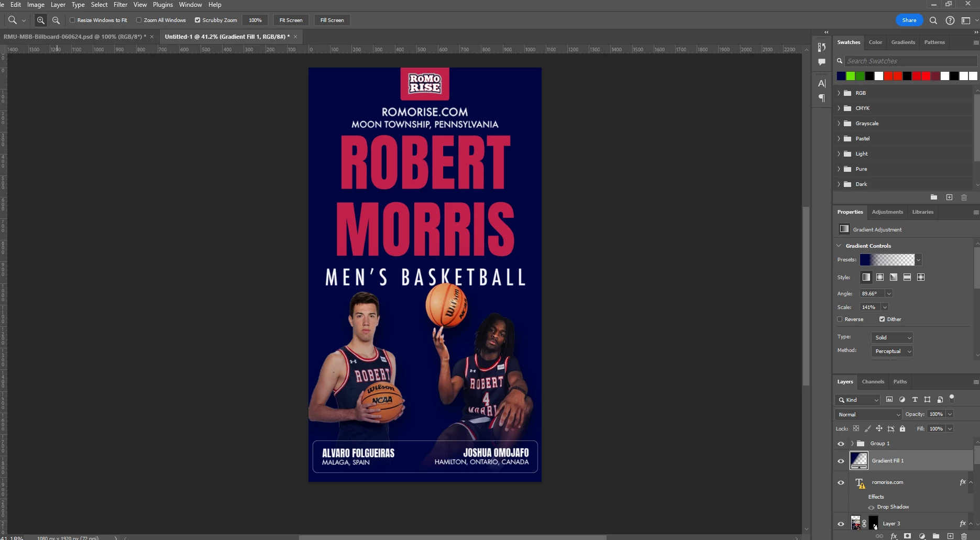Expand the RGB swatch folder
The width and height of the screenshot is (980, 540).
point(839,93)
